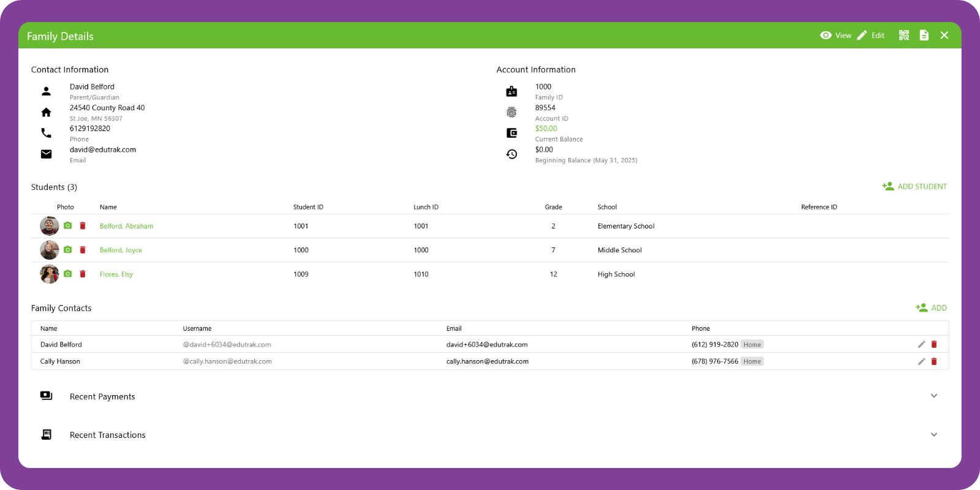The image size is (980, 490).
Task: Click the Current Balance wallet icon
Action: click(x=511, y=133)
